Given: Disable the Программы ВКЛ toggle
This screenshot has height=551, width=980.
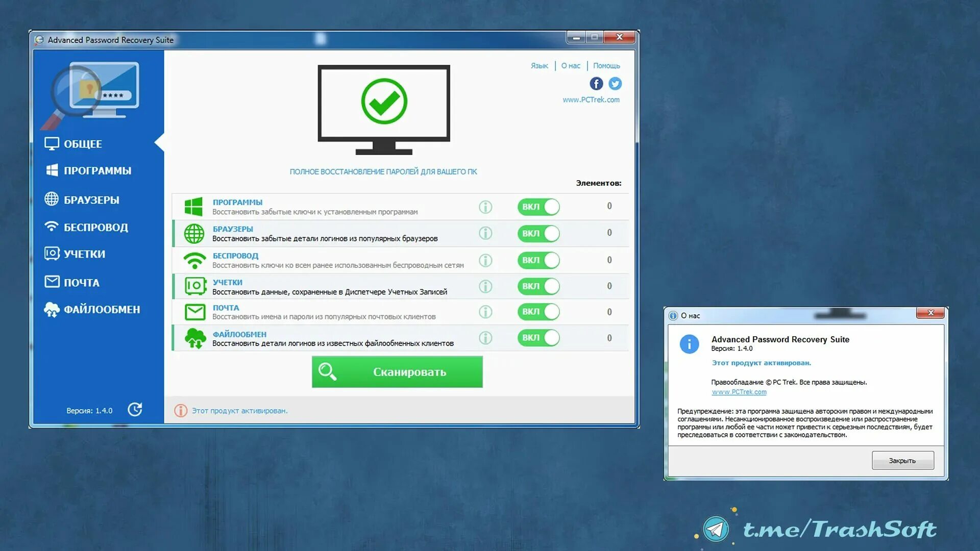Looking at the screenshot, I should (538, 207).
